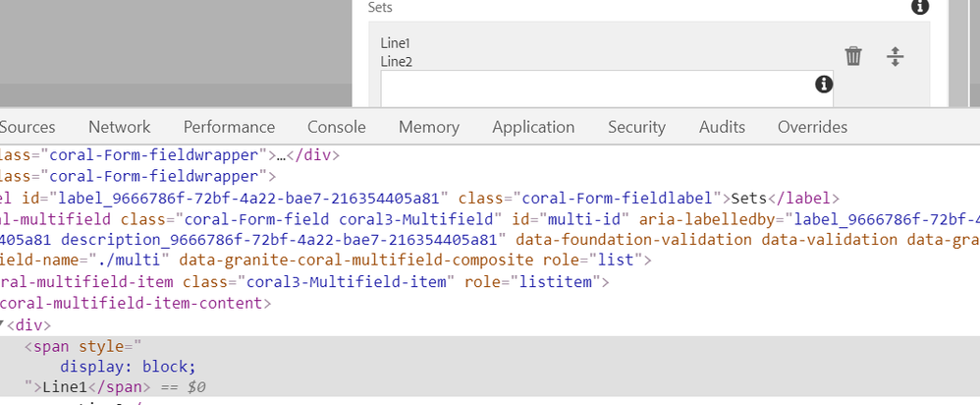Screen dimensions: 980x405
Task: Delete the multifield item with trash icon
Action: tap(853, 56)
